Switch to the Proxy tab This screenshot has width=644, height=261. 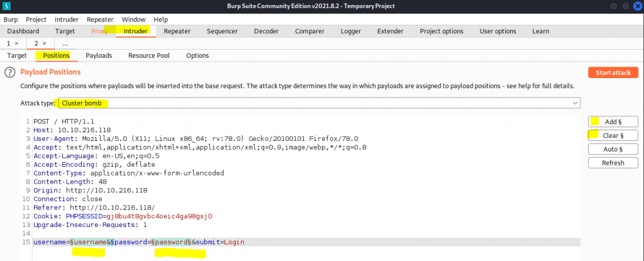[x=99, y=31]
